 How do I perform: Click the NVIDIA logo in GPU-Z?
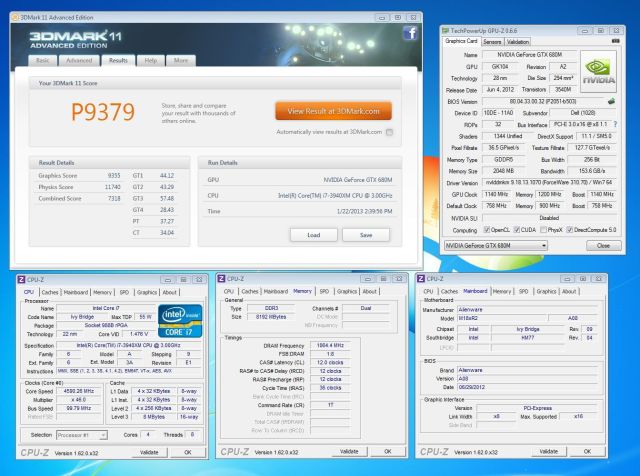click(x=598, y=71)
